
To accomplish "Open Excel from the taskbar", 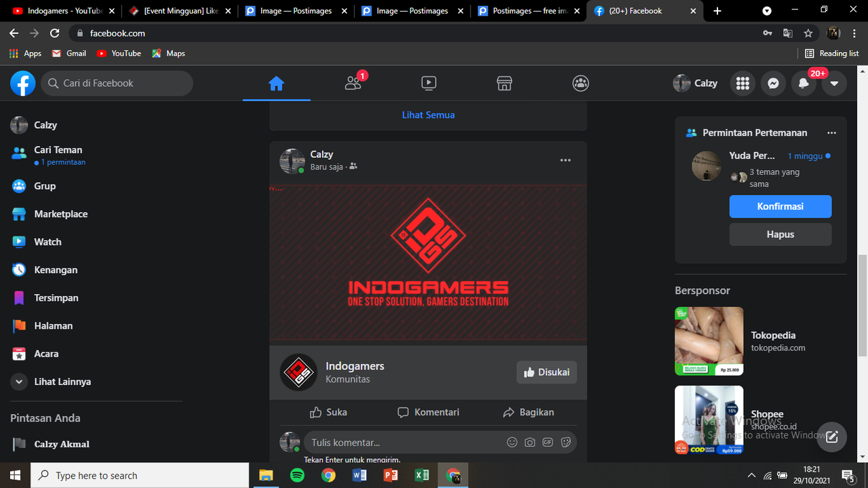I will [422, 476].
